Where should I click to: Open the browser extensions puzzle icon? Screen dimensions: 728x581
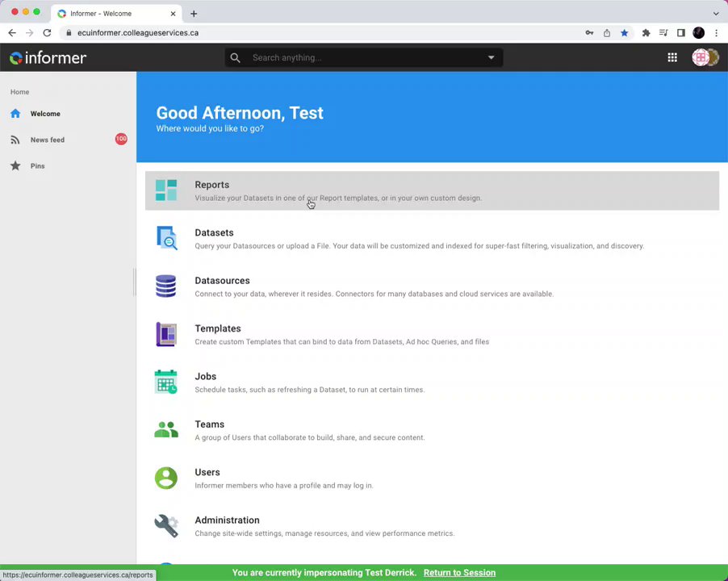646,33
